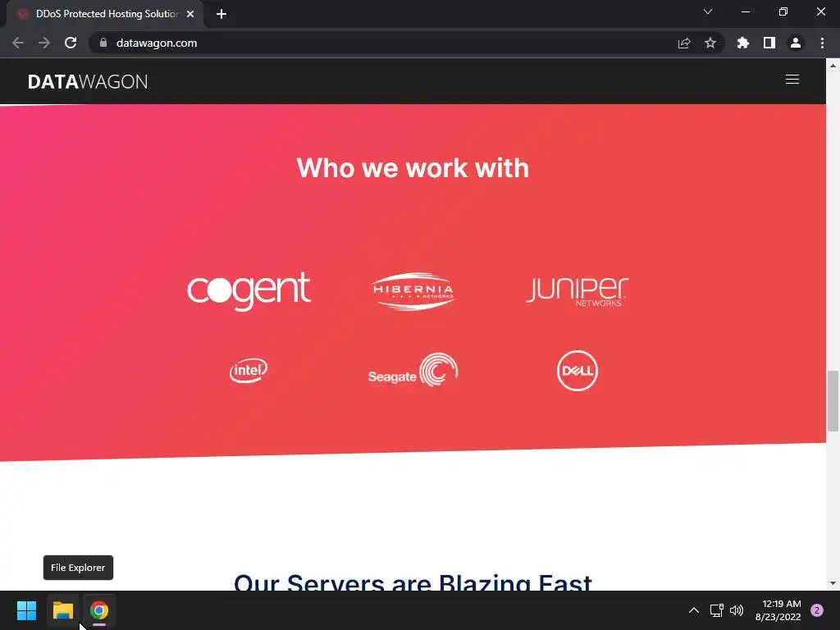This screenshot has width=840, height=630.
Task: Click the Dell logo
Action: coord(577,371)
